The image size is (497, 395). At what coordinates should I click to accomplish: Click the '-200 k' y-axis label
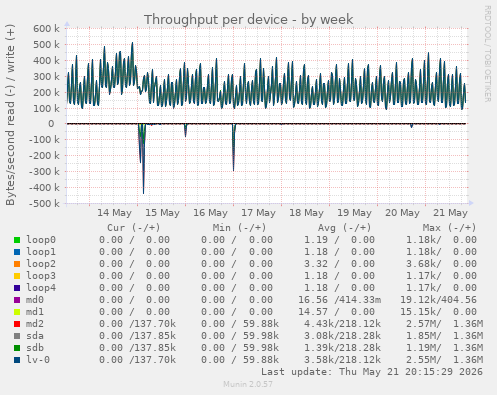tap(44, 156)
